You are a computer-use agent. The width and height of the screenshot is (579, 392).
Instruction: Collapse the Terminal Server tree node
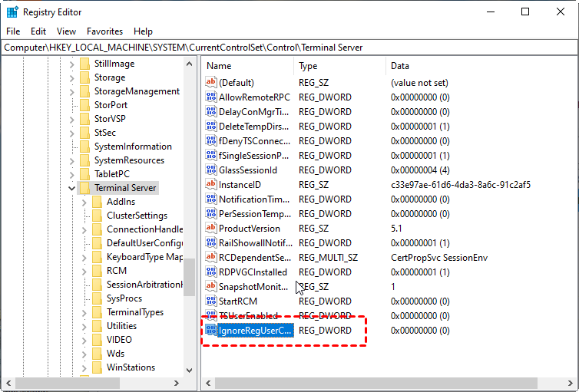click(72, 188)
